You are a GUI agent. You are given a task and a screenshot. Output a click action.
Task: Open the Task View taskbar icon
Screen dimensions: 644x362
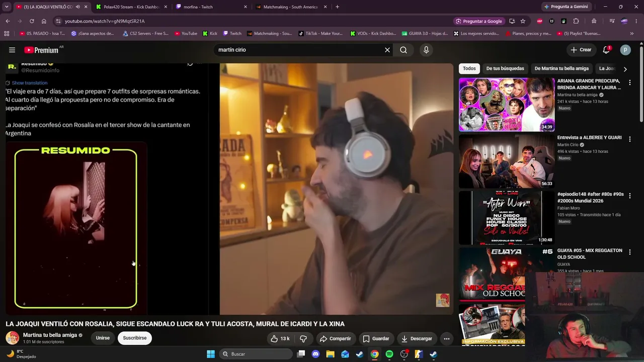(301, 354)
